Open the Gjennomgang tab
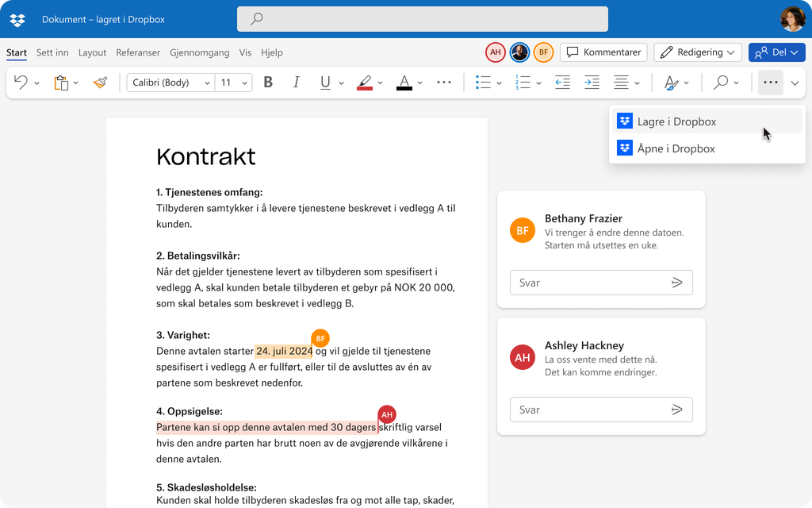The height and width of the screenshot is (508, 812). (x=199, y=52)
